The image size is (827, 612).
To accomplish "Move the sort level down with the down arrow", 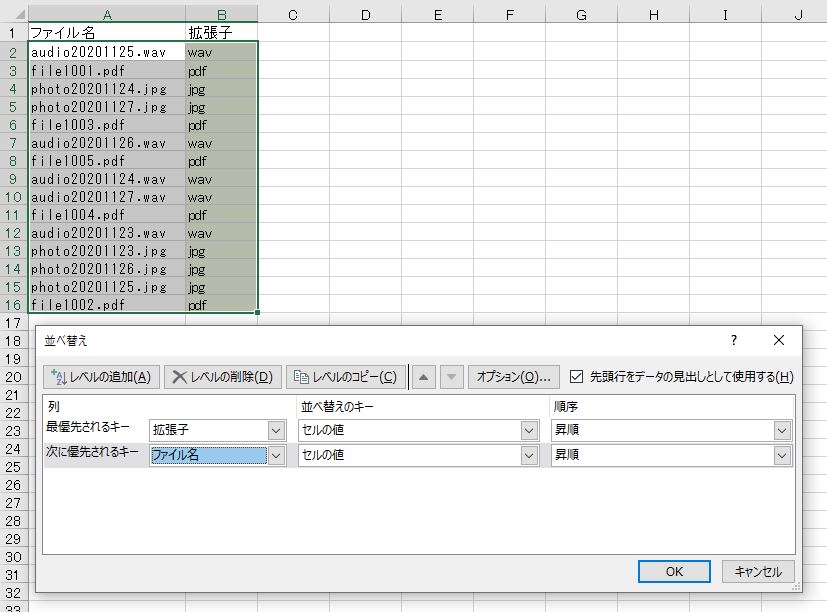I will pos(451,377).
